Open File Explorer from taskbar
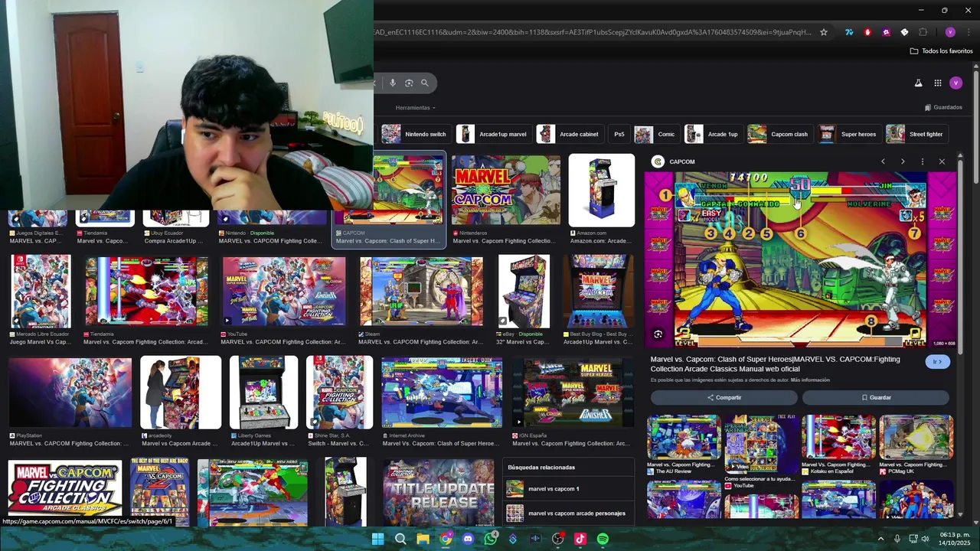The image size is (980, 551). pos(423,539)
